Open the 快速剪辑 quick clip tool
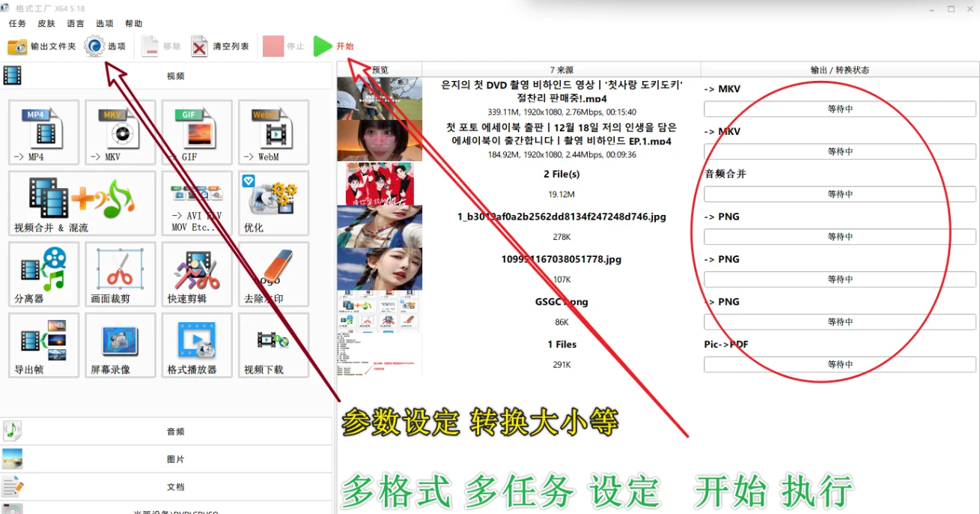Viewport: 980px width, 514px height. [197, 274]
